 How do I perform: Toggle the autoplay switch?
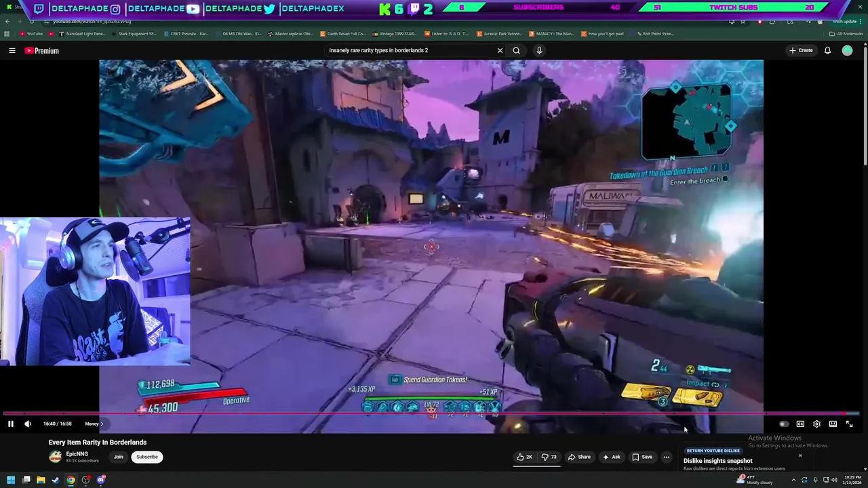tap(783, 424)
